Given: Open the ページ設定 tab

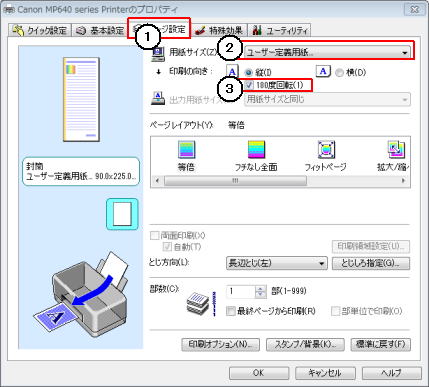Looking at the screenshot, I should coord(159,29).
